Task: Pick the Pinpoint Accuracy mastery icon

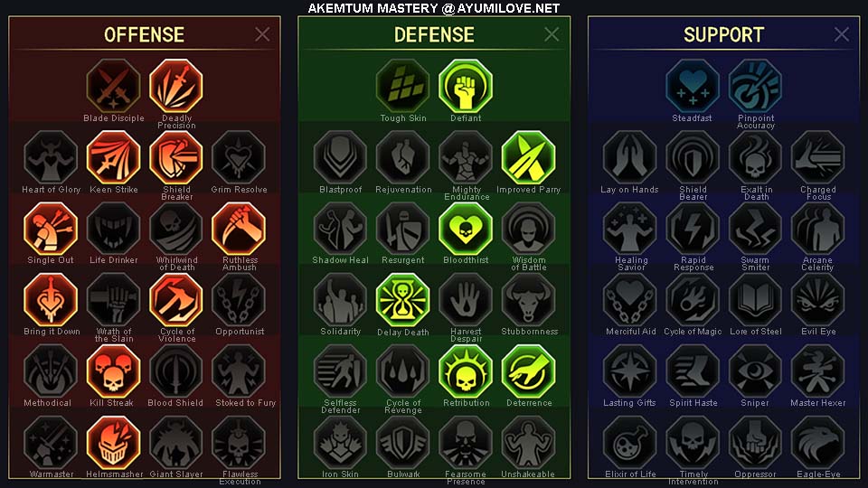Action: (755, 86)
